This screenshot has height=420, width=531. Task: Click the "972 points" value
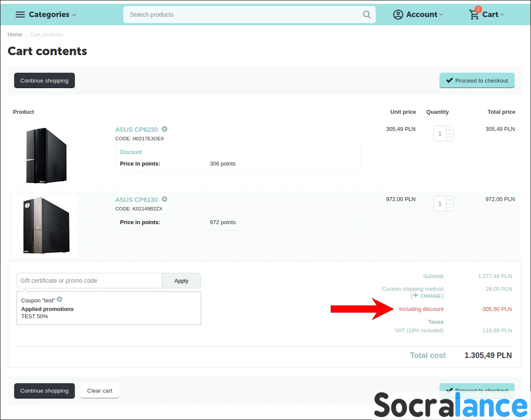(x=223, y=222)
